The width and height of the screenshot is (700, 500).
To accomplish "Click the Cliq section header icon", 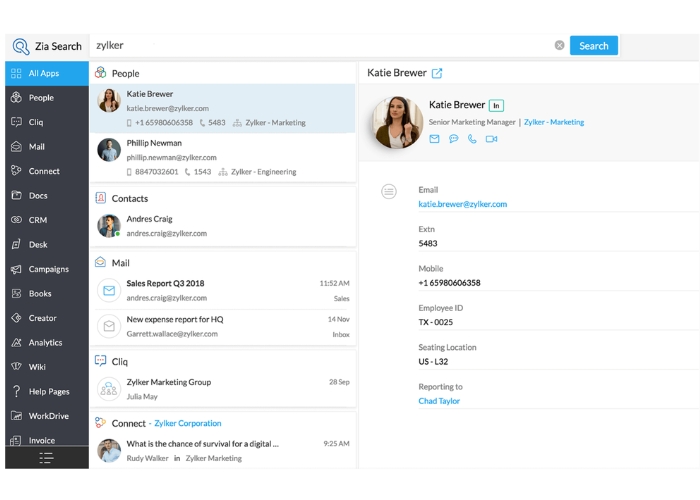I will (100, 361).
